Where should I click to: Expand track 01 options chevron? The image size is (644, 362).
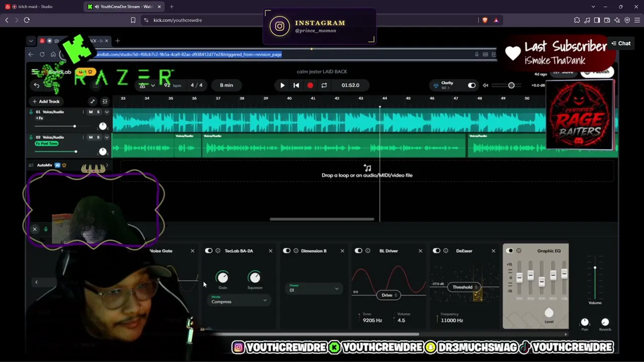[x=107, y=112]
